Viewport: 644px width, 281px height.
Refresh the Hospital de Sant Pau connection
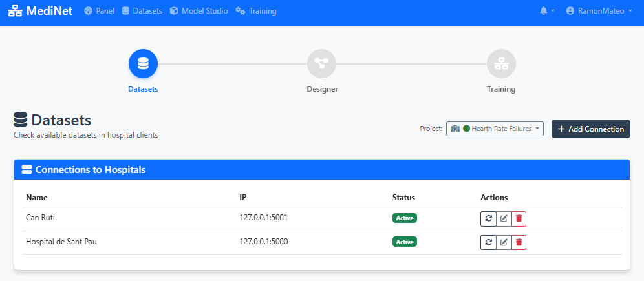coord(488,242)
